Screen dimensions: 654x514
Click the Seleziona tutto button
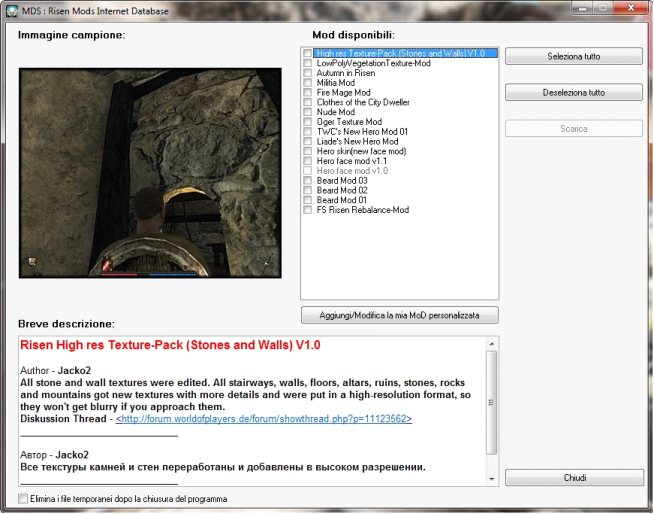pos(574,56)
